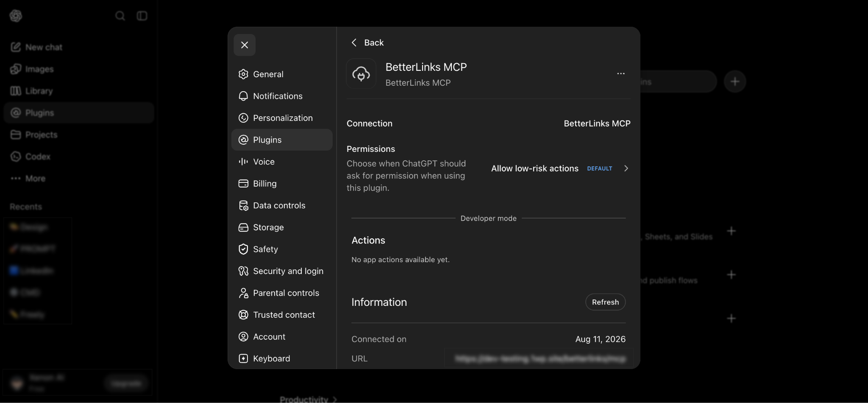Click the Data controls database icon
This screenshot has height=403, width=868.
[x=243, y=206]
